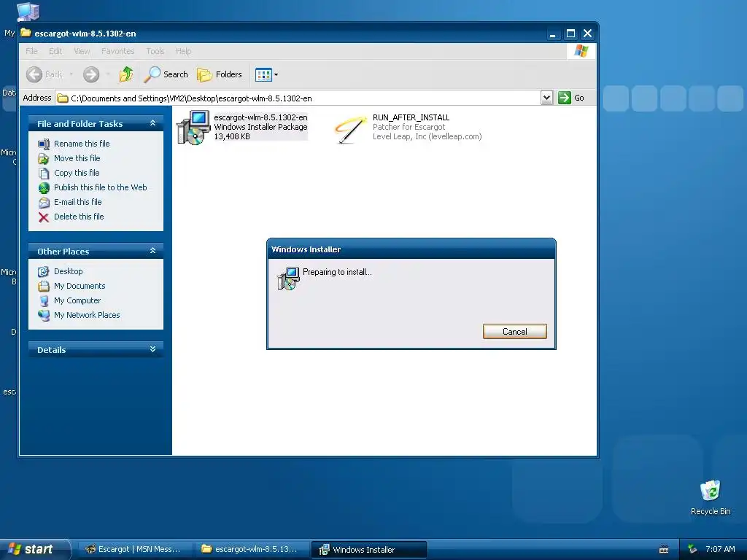Click the My Computer icon in sidebar

(43, 301)
